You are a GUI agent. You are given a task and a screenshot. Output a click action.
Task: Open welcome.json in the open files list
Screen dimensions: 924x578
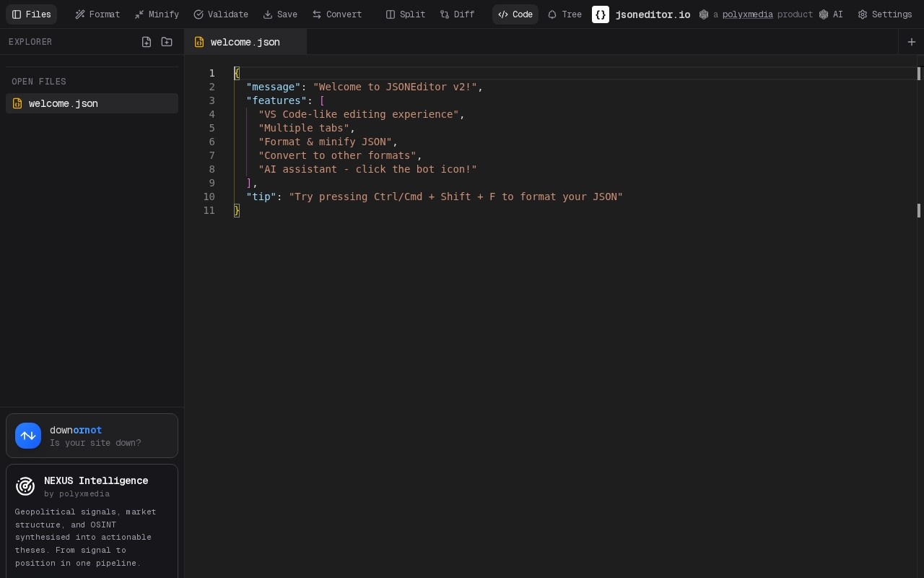pyautogui.click(x=92, y=103)
